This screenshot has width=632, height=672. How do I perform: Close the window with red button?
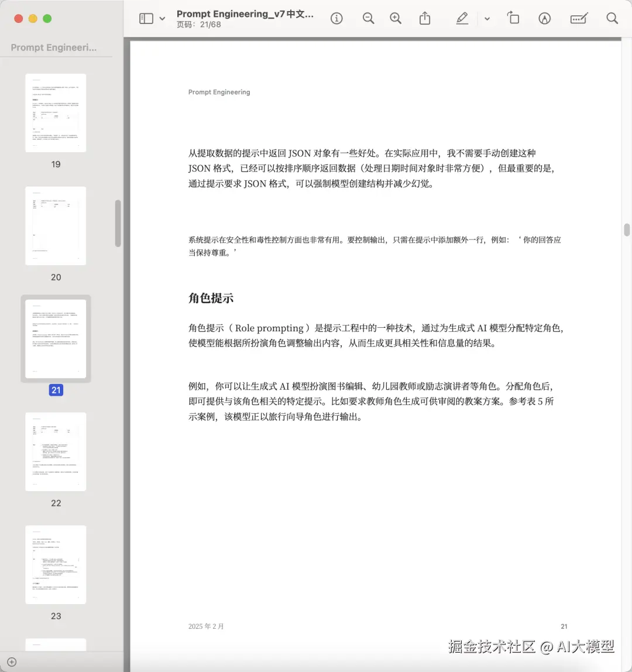pyautogui.click(x=18, y=18)
